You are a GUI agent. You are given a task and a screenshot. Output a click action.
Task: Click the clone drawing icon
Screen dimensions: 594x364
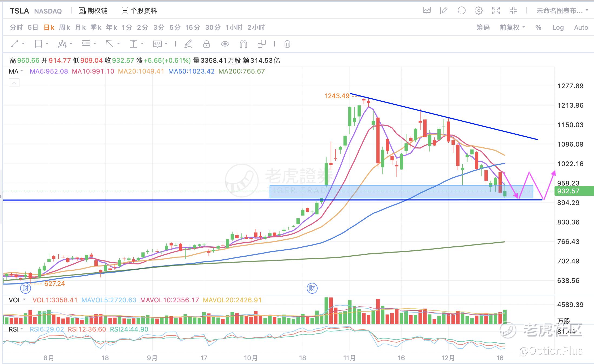click(262, 44)
